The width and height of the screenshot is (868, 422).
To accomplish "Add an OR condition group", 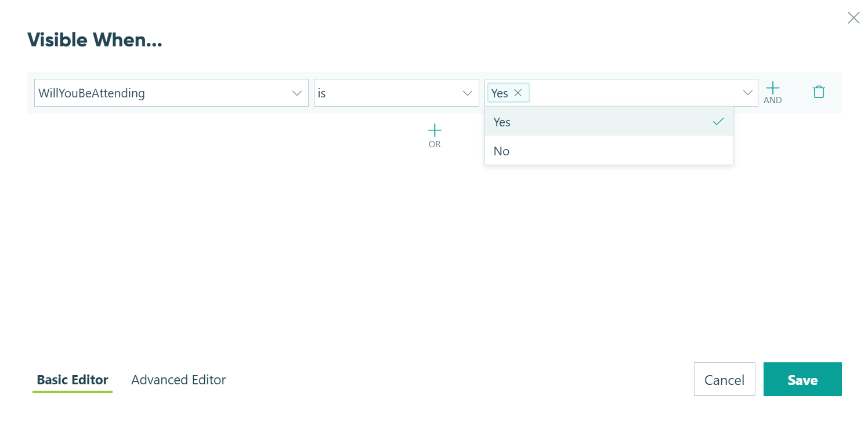I will [x=435, y=136].
